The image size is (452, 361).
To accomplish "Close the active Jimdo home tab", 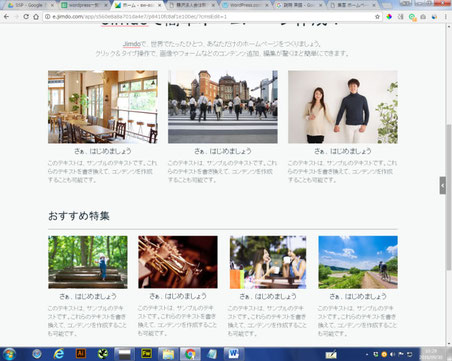I will point(160,5).
